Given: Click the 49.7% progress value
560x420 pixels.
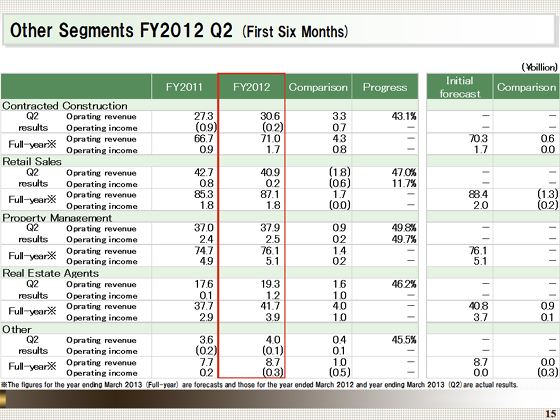Looking at the screenshot, I should 404,239.
